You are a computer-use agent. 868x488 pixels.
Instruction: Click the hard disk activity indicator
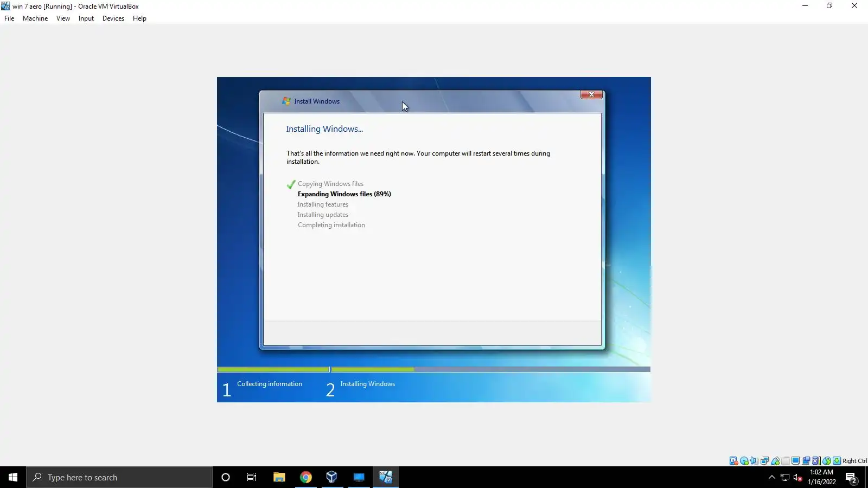733,461
